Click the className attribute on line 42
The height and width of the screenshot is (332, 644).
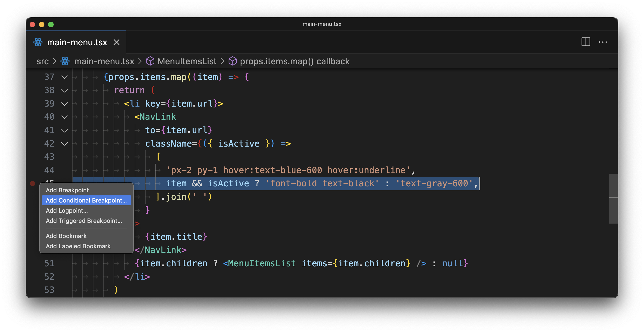coord(168,144)
